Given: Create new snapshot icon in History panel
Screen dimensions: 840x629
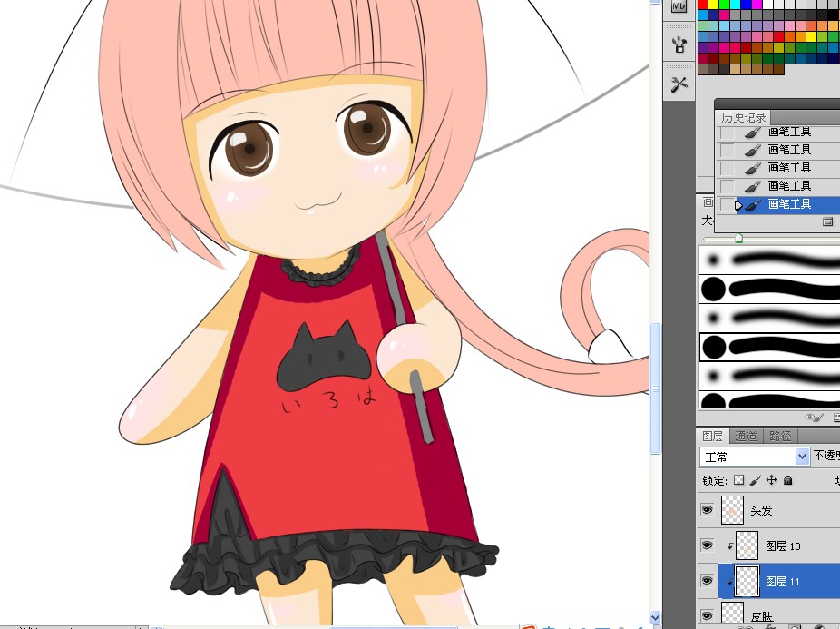Looking at the screenshot, I should 827,221.
